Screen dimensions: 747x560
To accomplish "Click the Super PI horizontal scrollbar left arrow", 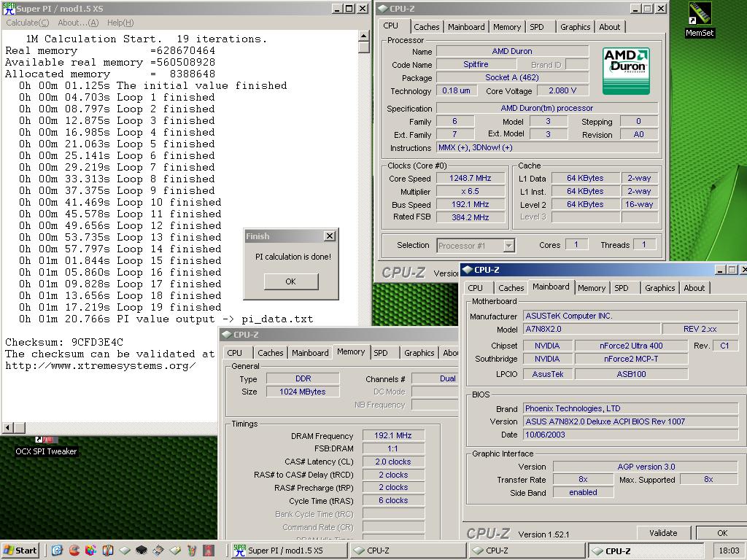I will 7,427.
